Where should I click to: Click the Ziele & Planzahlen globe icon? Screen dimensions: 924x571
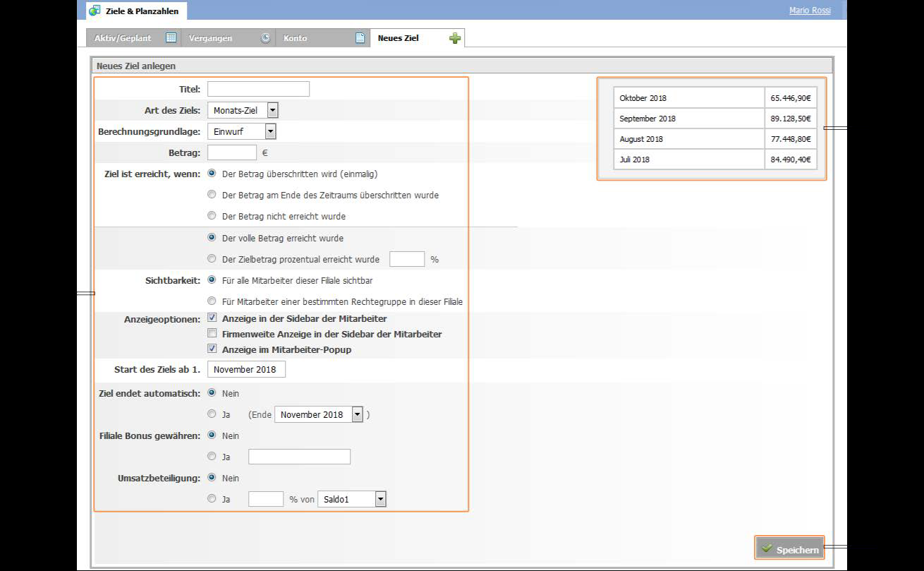pyautogui.click(x=95, y=11)
